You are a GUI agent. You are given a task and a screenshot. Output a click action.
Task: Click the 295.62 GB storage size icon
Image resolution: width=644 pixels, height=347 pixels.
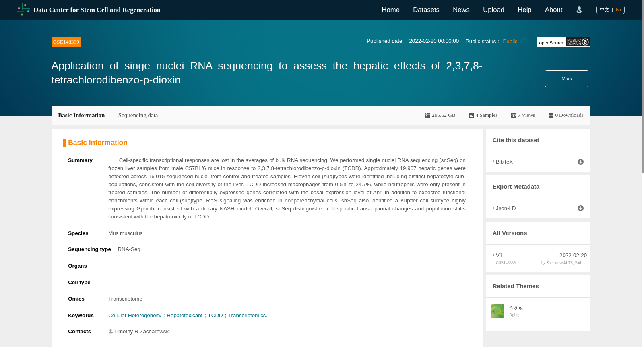click(428, 115)
